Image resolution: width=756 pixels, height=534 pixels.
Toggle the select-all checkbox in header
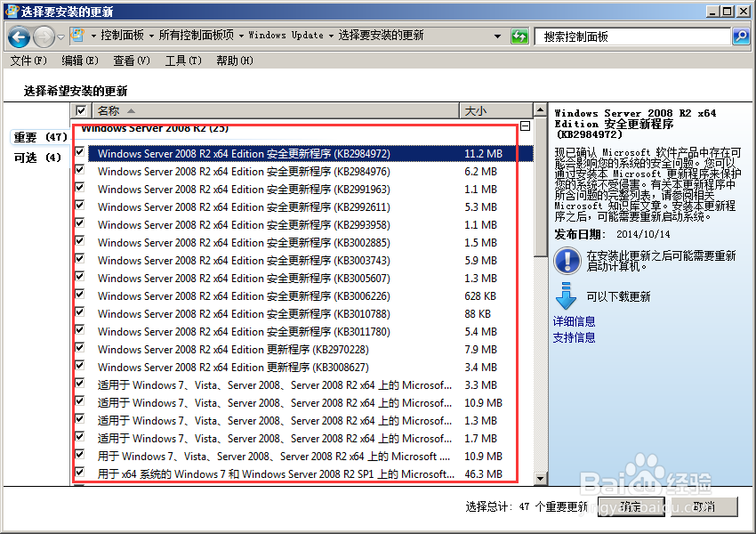click(x=81, y=110)
